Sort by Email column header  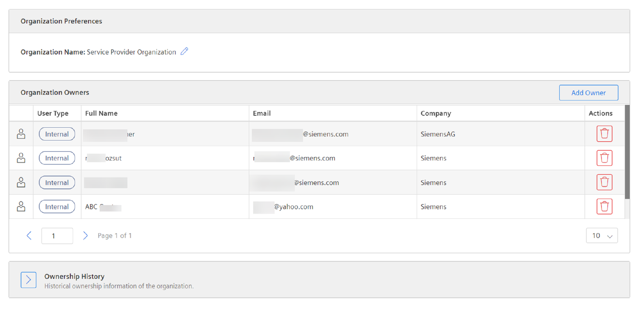[262, 113]
